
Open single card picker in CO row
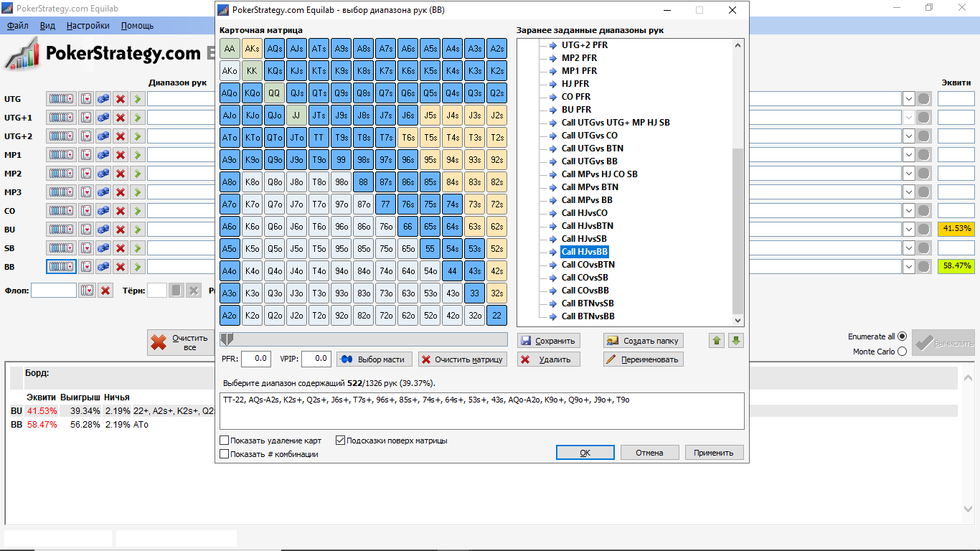pyautogui.click(x=86, y=211)
